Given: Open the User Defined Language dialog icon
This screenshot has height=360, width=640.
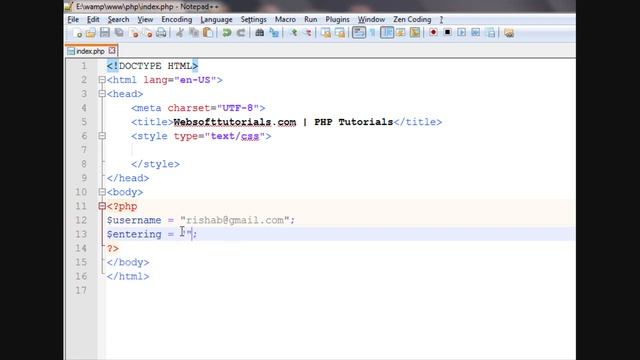Looking at the screenshot, I should tap(400, 33).
